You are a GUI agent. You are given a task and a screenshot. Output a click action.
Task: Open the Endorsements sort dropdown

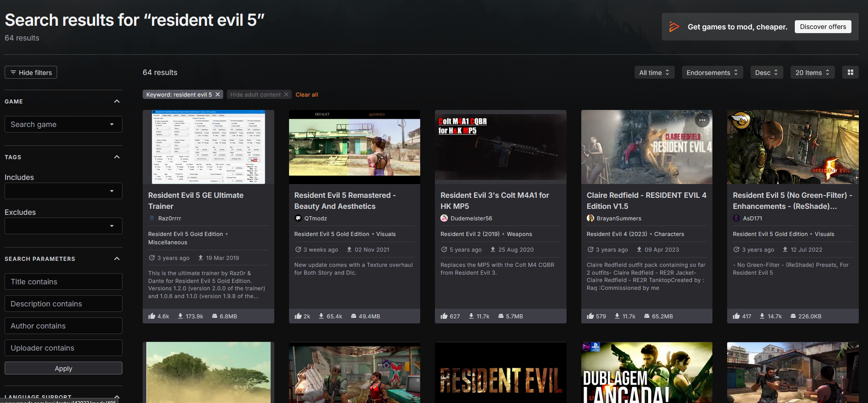point(712,72)
